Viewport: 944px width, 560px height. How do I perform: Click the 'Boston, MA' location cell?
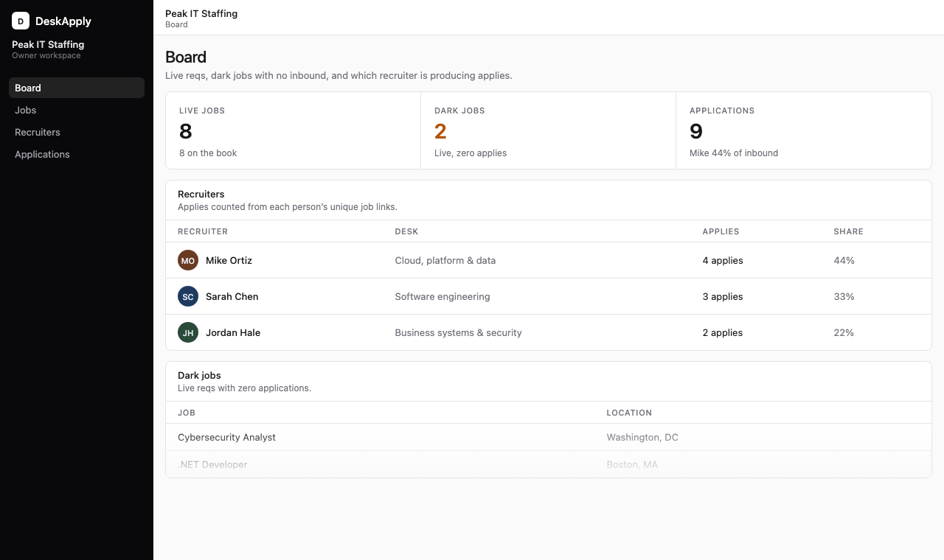tap(632, 464)
